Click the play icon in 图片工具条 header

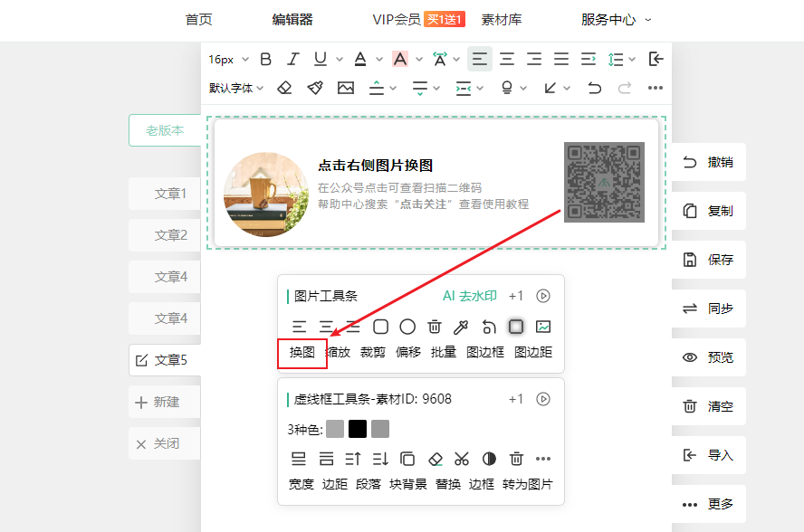pos(543,296)
